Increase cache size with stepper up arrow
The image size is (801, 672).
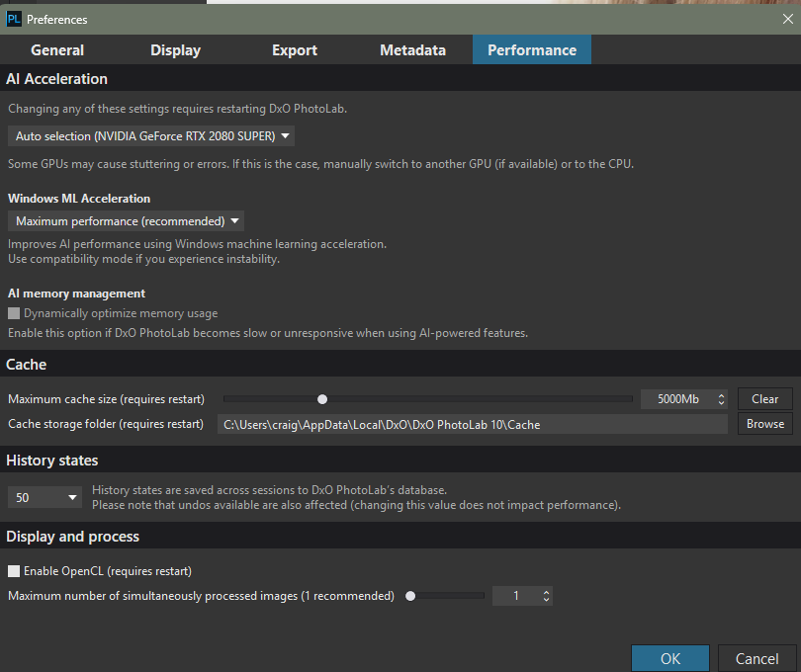(721, 395)
